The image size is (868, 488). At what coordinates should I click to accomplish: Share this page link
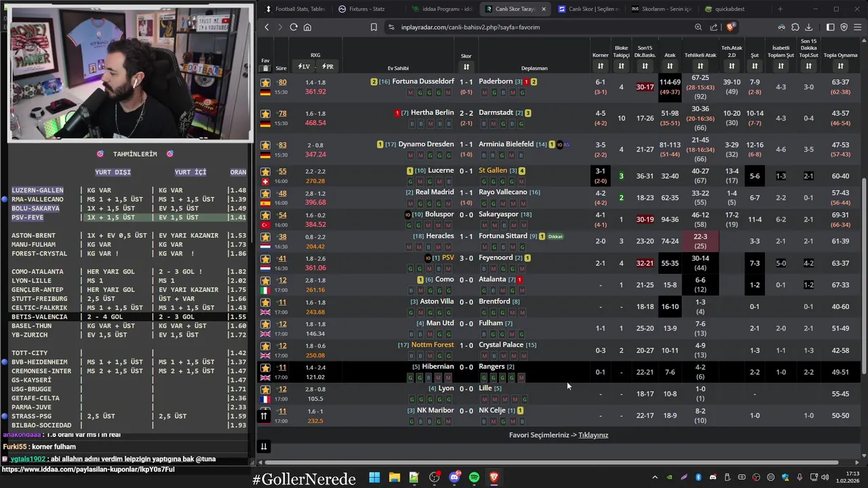713,27
